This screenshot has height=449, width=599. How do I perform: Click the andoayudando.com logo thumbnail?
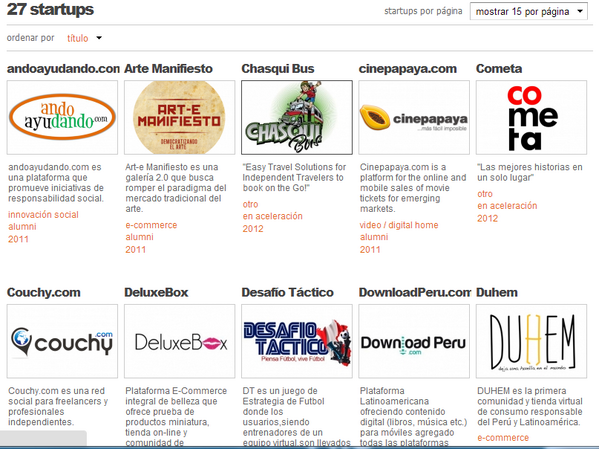point(62,117)
